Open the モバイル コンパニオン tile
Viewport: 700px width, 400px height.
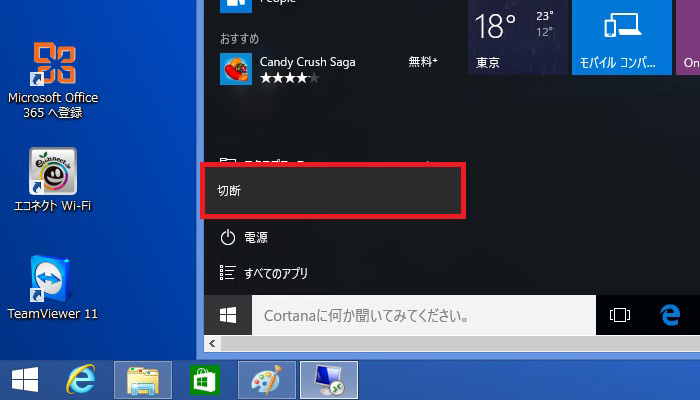coord(622,38)
